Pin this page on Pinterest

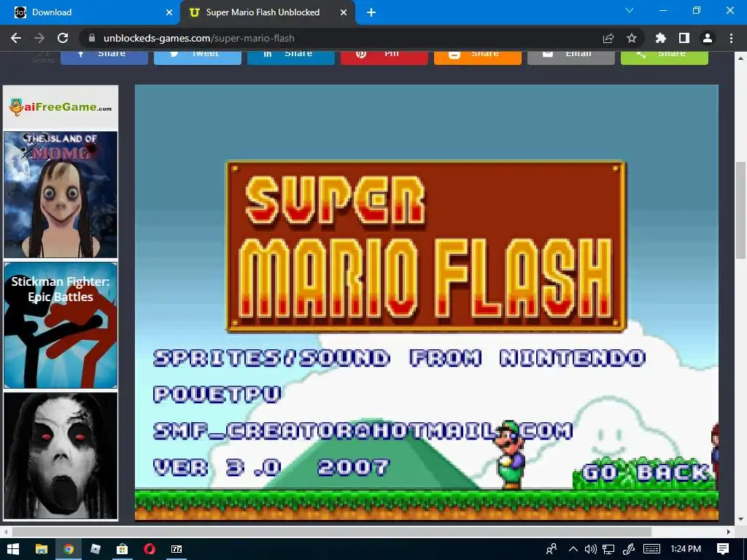[x=384, y=57]
